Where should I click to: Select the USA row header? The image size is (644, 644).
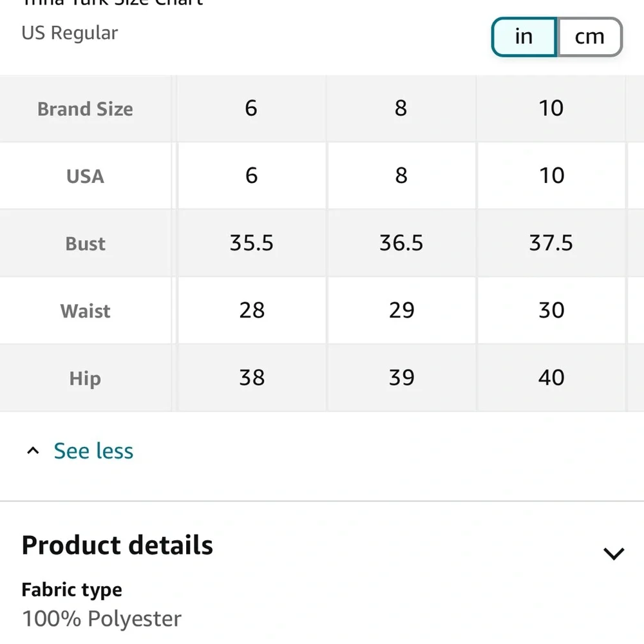click(x=85, y=176)
